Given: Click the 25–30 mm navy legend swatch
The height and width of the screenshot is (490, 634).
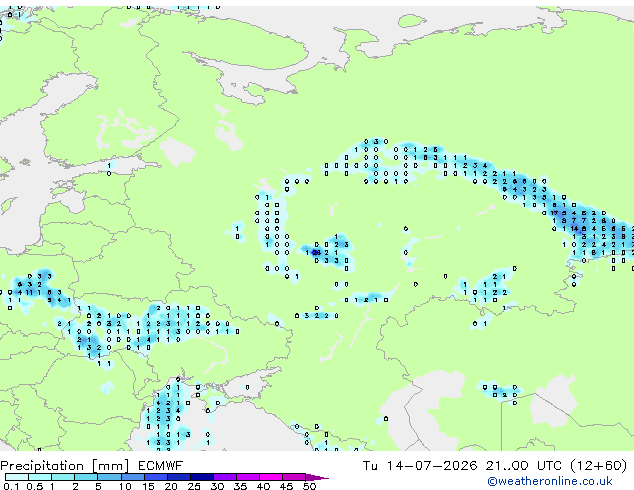Looking at the screenshot, I should (x=202, y=477).
